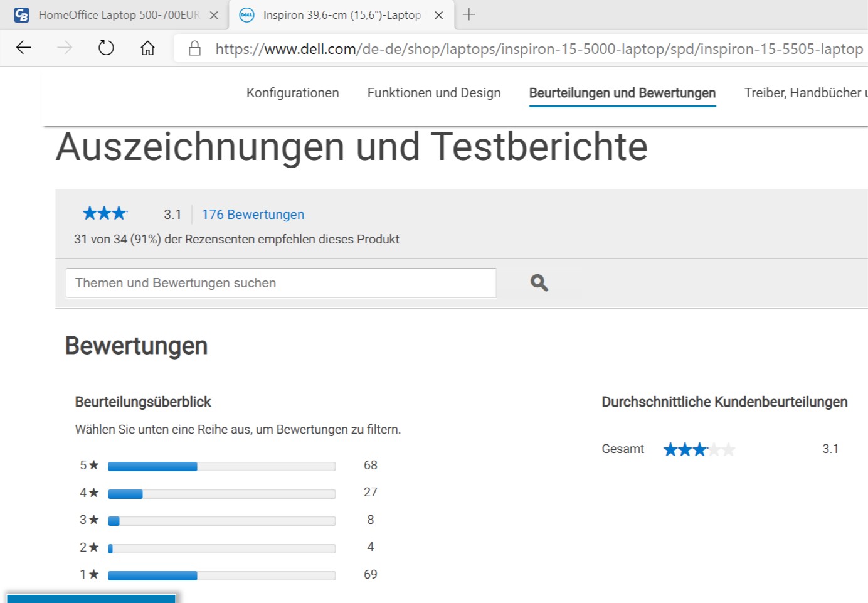Viewport: 868px width, 603px height.
Task: Select Beurteilungen und Bewertungen nav item
Action: pyautogui.click(x=622, y=93)
